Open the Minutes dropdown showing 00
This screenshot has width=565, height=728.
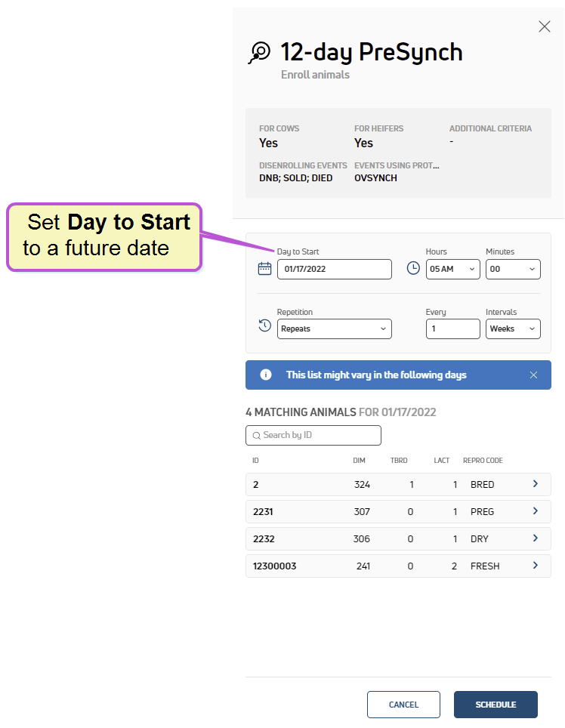513,270
